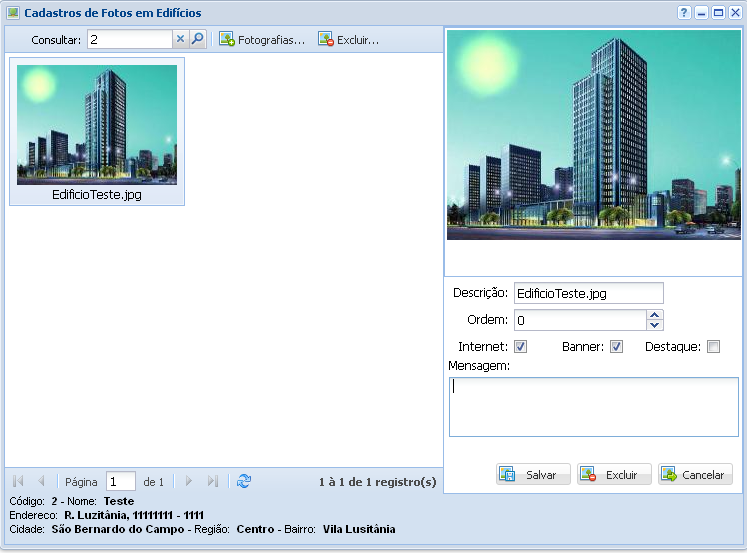The height and width of the screenshot is (553, 747).
Task: Jump to the last page
Action: (x=212, y=481)
